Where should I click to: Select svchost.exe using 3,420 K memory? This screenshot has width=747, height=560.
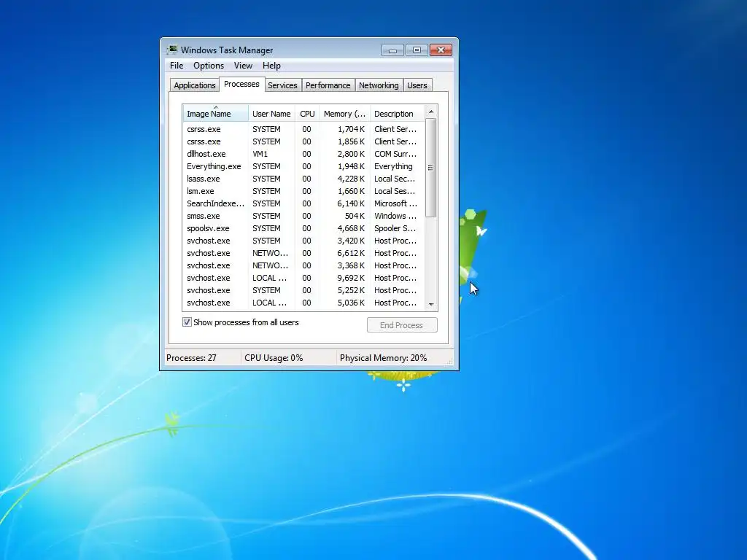point(303,241)
